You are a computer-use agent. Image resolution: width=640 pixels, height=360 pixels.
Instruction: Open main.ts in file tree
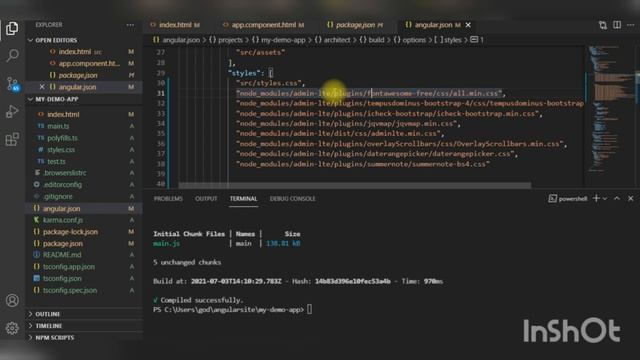[84, 126]
